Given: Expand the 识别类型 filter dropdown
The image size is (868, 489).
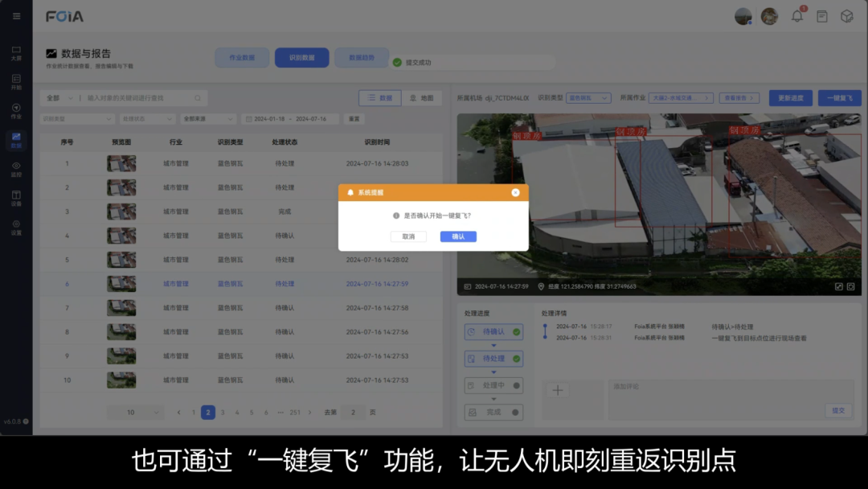Looking at the screenshot, I should pos(77,119).
